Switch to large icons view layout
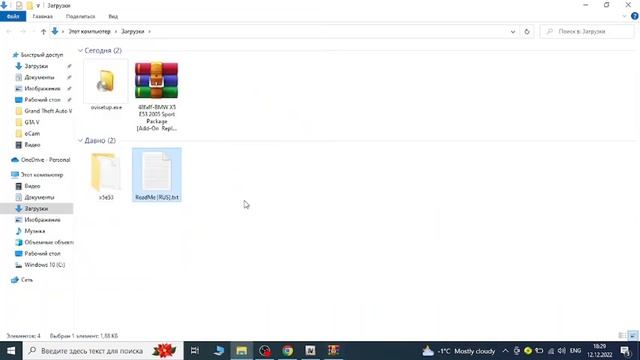640x360 pixels. click(633, 336)
